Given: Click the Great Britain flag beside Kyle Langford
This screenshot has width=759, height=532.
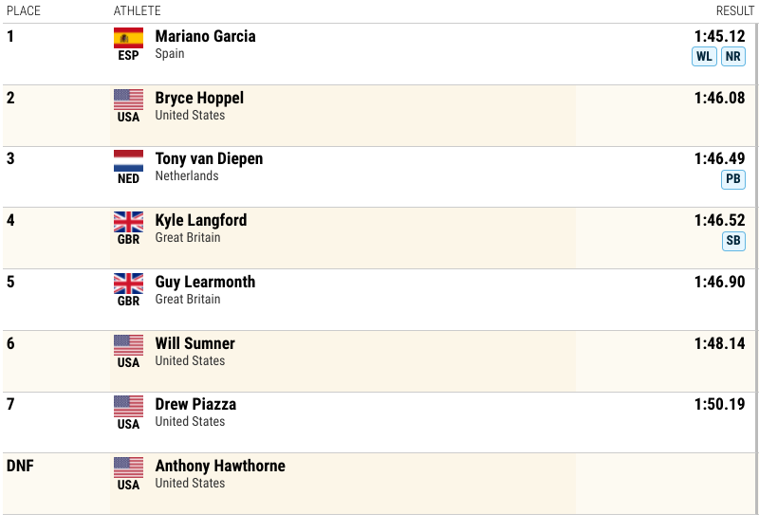Looking at the screenshot, I should click(128, 223).
